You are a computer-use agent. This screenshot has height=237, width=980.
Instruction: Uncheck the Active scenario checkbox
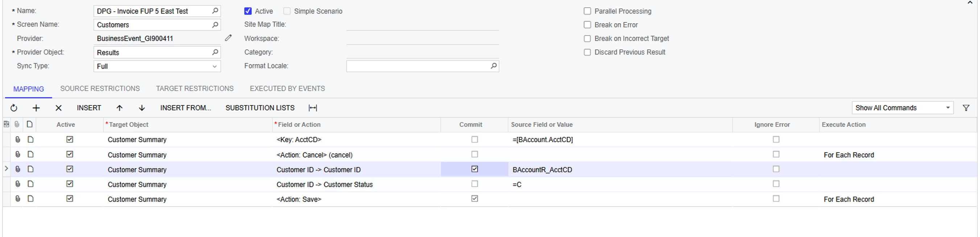pos(248,11)
